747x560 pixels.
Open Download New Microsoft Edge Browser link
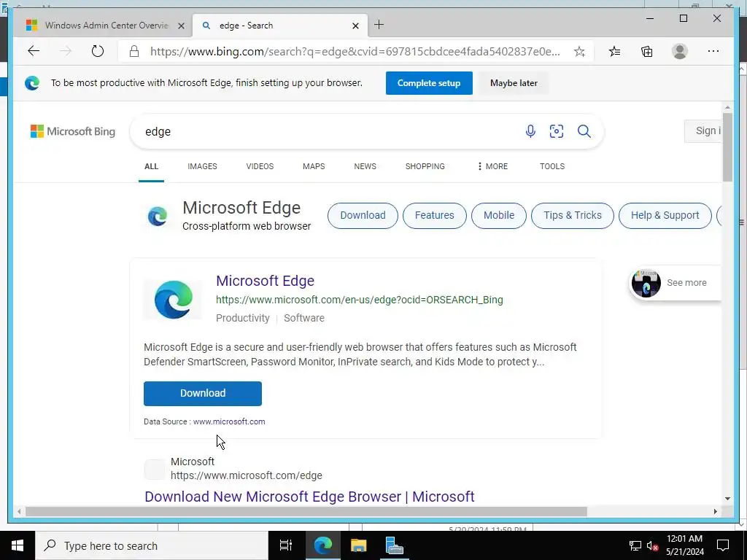point(309,496)
